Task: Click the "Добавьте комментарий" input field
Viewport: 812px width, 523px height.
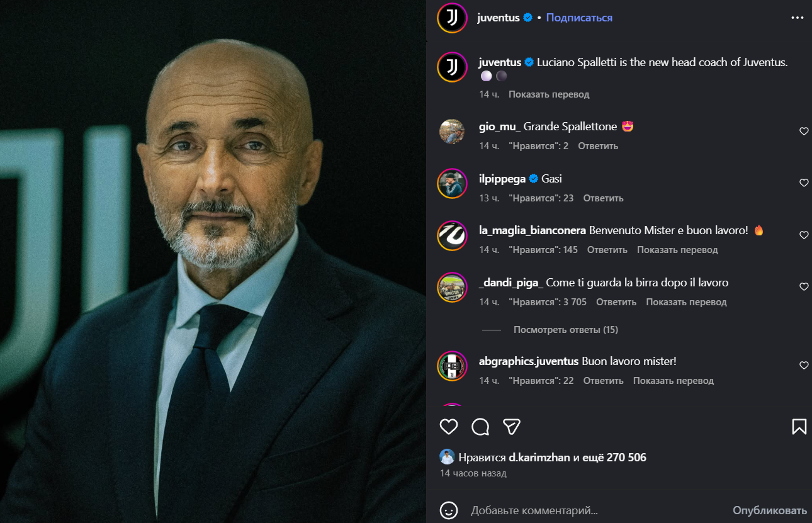Action: (592, 510)
